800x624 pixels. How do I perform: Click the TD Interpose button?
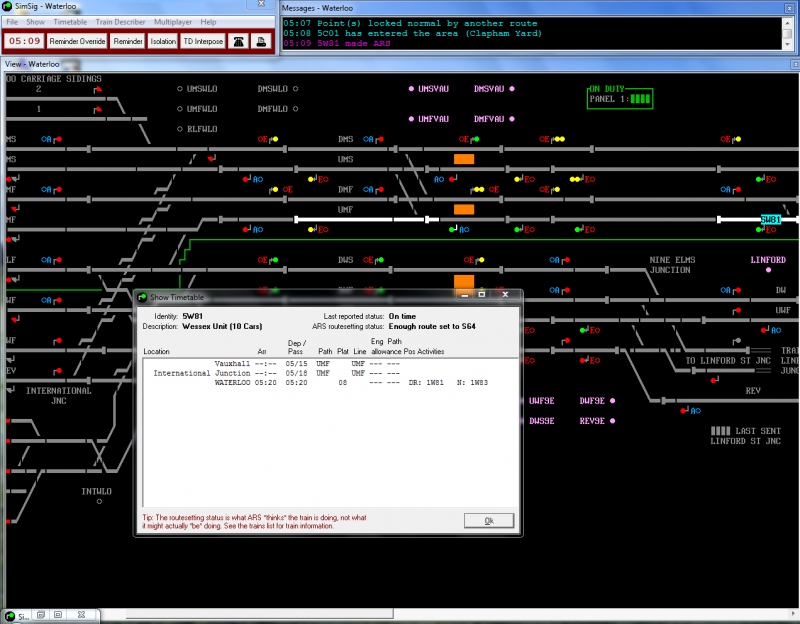click(203, 41)
